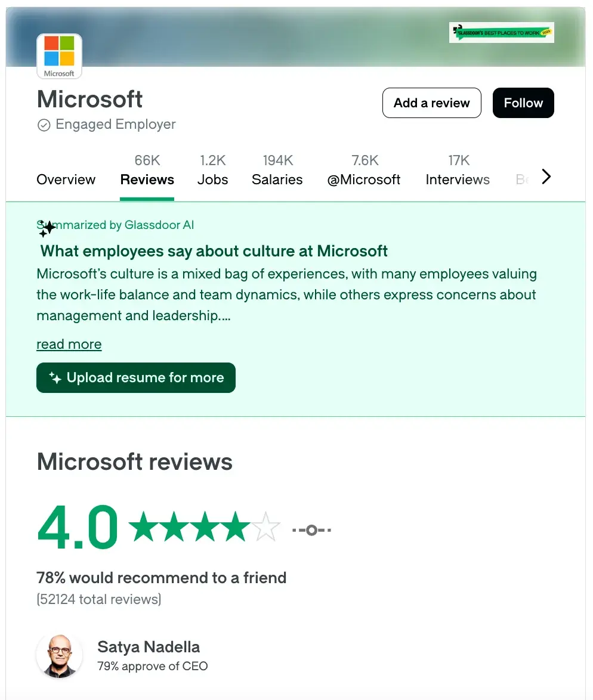Toggle the rating distribution display next to stars
Image resolution: width=593 pixels, height=700 pixels.
[x=311, y=529]
